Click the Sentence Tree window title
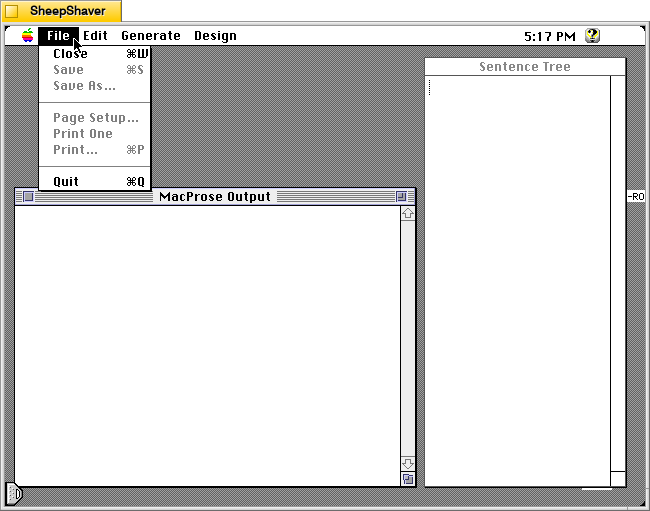The width and height of the screenshot is (650, 511). pyautogui.click(x=525, y=67)
